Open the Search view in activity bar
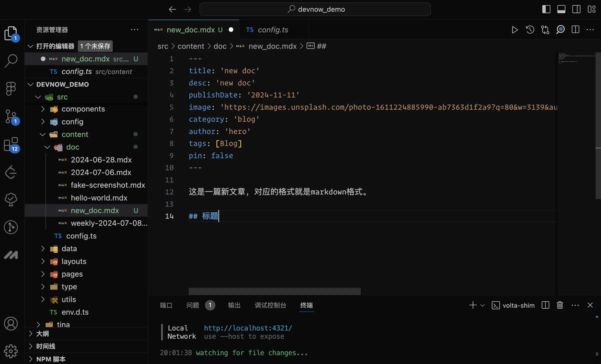Screen dimensions: 601x364 (x=11, y=61)
